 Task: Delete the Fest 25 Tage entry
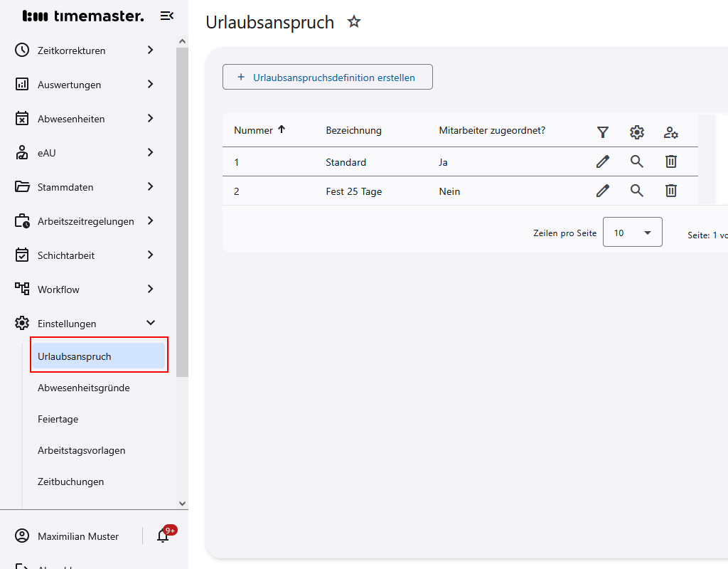tap(670, 191)
